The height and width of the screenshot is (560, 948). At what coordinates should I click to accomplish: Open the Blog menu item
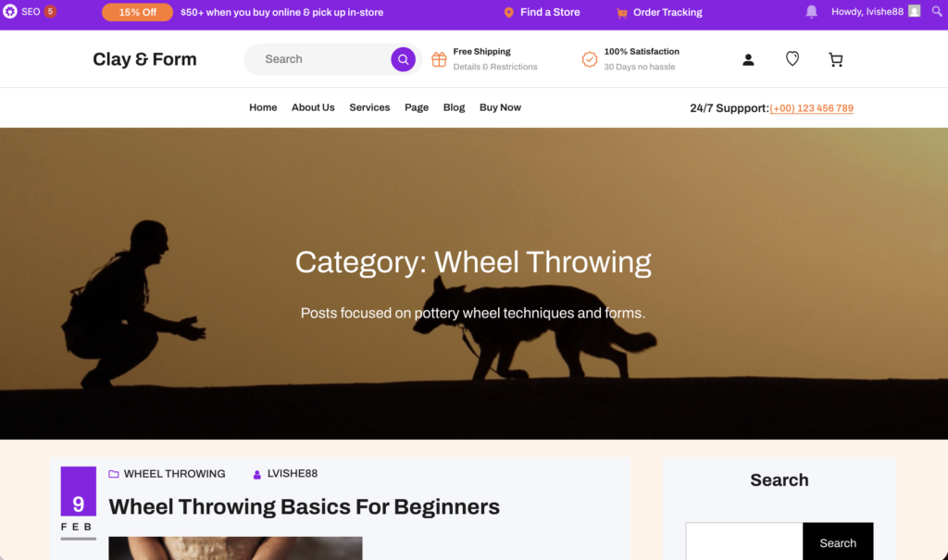pos(454,107)
